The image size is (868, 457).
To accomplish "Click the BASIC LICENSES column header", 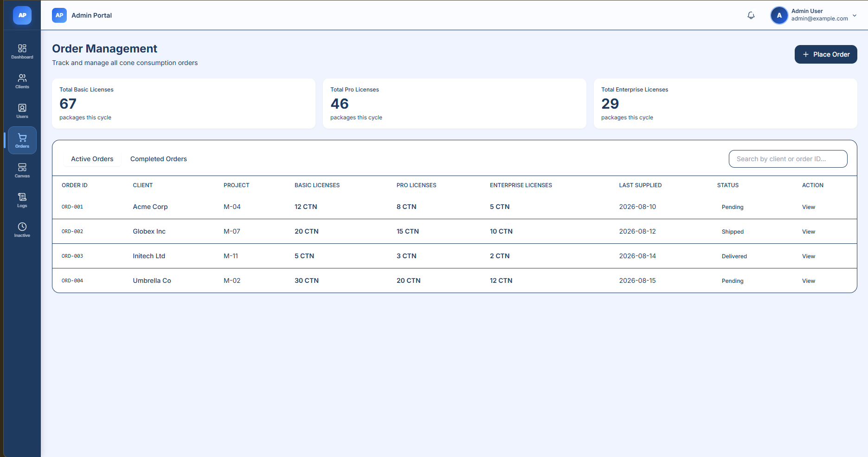I will [x=317, y=185].
